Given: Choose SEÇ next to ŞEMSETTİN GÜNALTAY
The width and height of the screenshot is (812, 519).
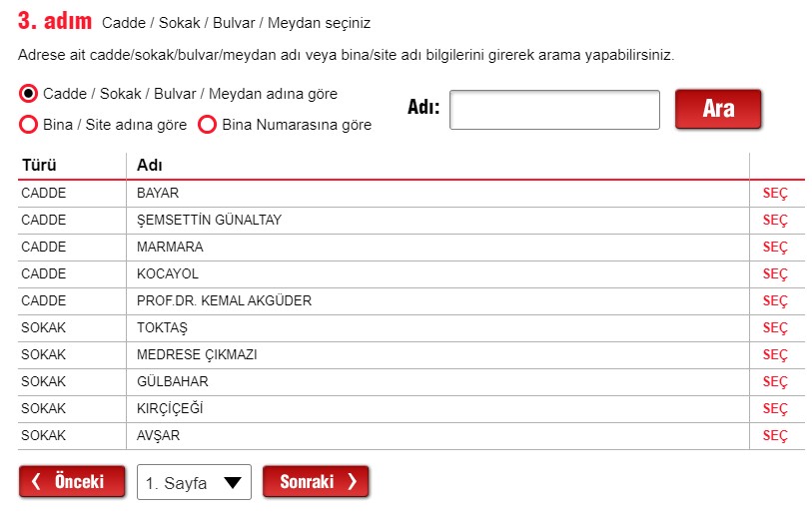Looking at the screenshot, I should tap(775, 221).
